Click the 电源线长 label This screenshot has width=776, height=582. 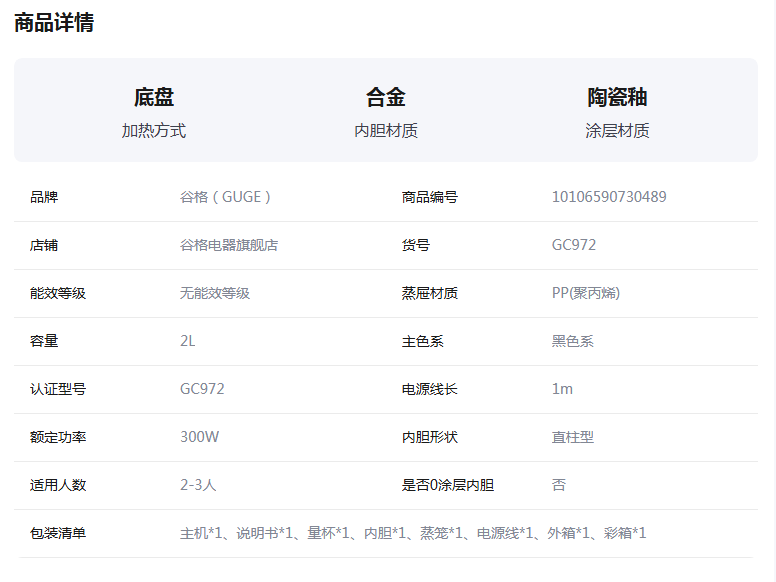point(430,389)
